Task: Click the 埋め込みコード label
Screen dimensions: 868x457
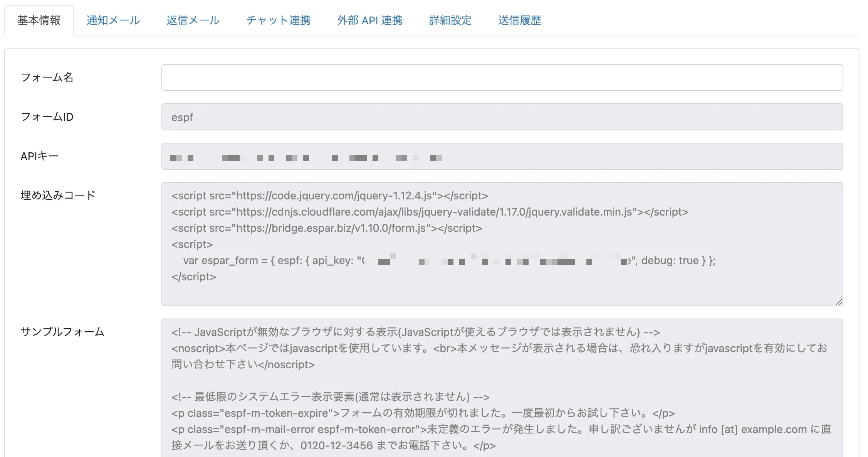Action: [58, 195]
